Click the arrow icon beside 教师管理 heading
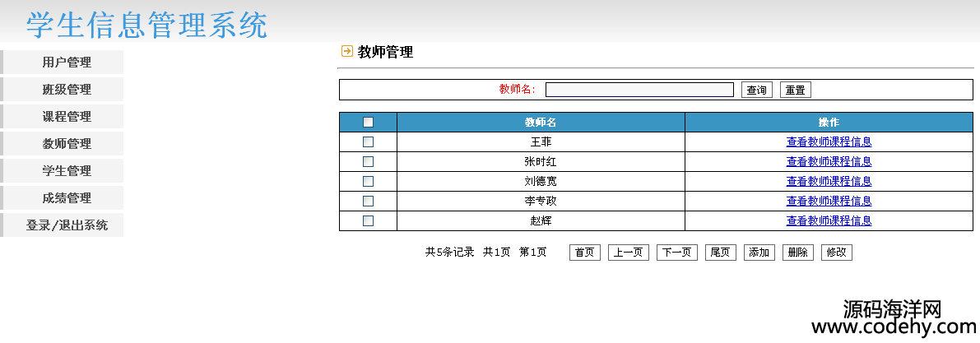980x343 pixels. (x=346, y=51)
